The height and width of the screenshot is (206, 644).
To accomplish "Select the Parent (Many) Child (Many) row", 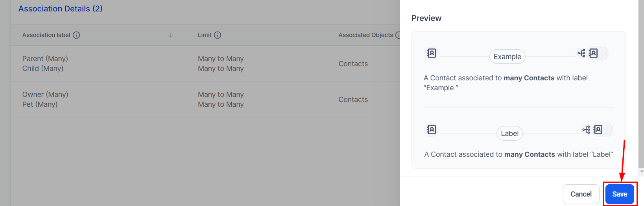I will coord(45,63).
